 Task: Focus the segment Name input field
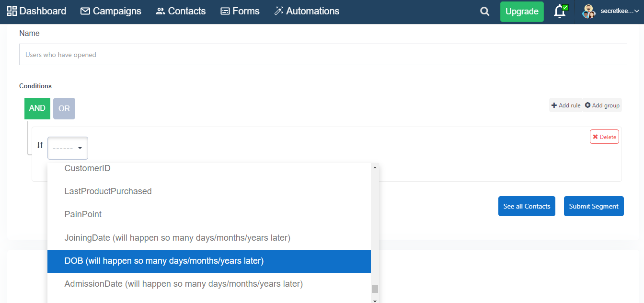click(323, 55)
